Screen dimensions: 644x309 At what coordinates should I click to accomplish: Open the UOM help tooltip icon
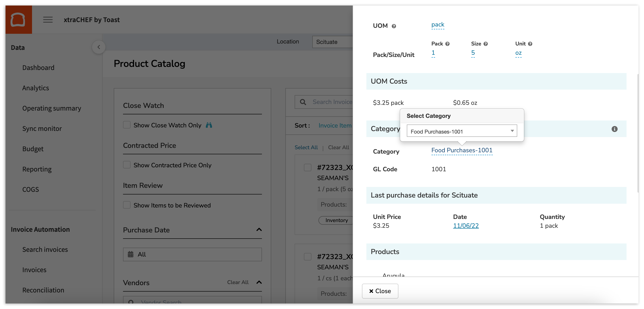pos(394,26)
